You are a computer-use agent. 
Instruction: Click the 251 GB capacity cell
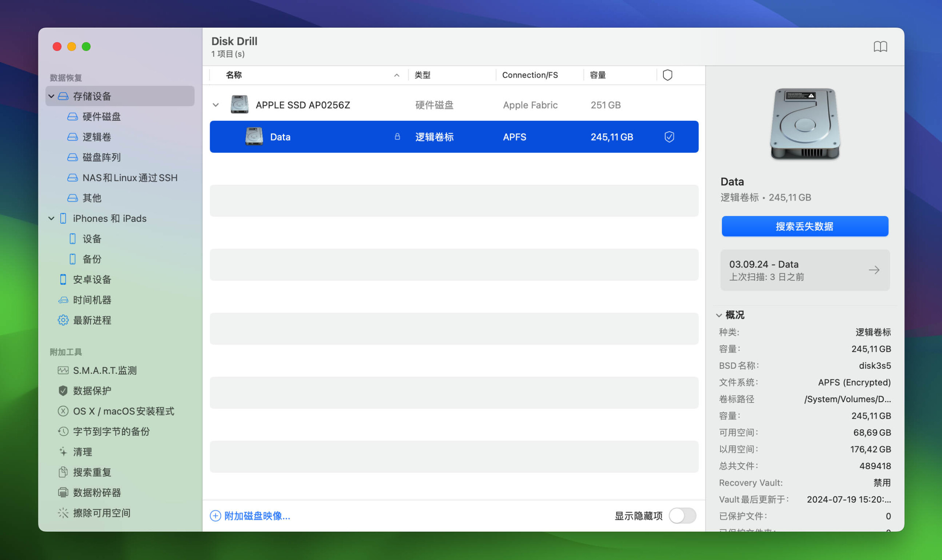point(605,105)
